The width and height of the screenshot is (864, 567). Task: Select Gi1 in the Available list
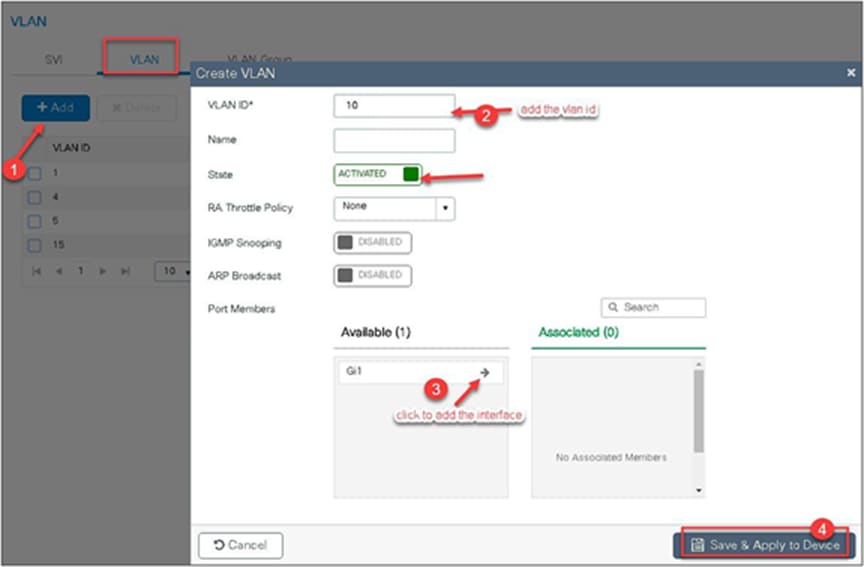420,372
